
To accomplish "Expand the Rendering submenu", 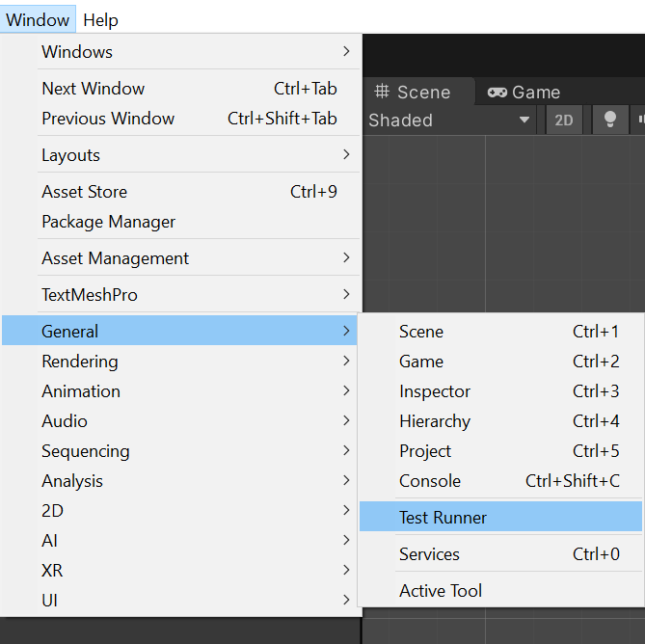I will 183,362.
